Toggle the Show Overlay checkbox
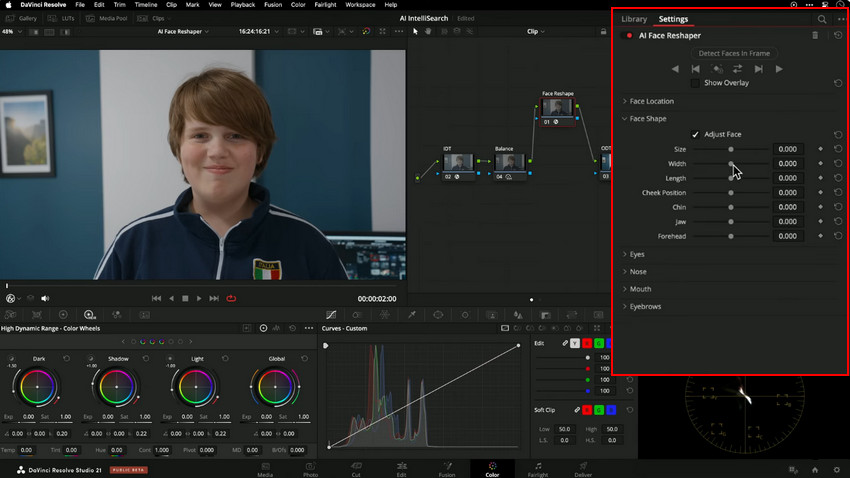The image size is (850, 478). click(x=695, y=83)
